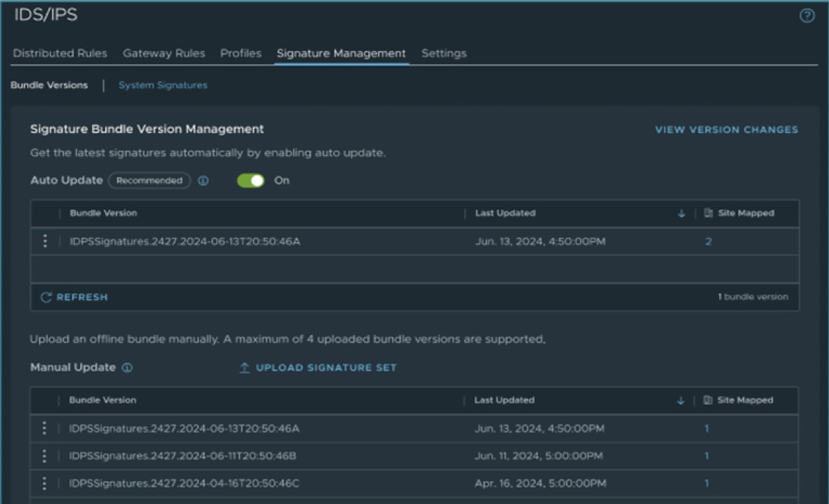Image resolution: width=829 pixels, height=504 pixels.
Task: Click the 'Signature Bundle Version Management' heading
Action: tap(147, 129)
